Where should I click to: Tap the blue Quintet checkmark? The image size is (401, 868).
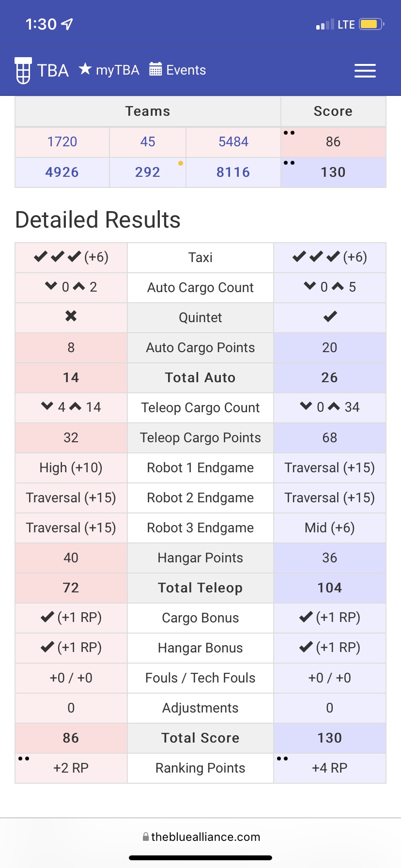tap(330, 317)
